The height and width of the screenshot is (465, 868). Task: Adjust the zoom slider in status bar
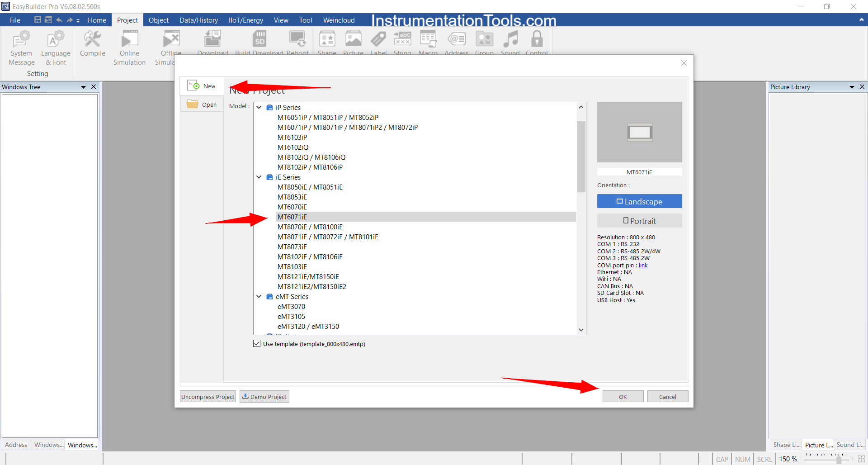click(x=839, y=460)
